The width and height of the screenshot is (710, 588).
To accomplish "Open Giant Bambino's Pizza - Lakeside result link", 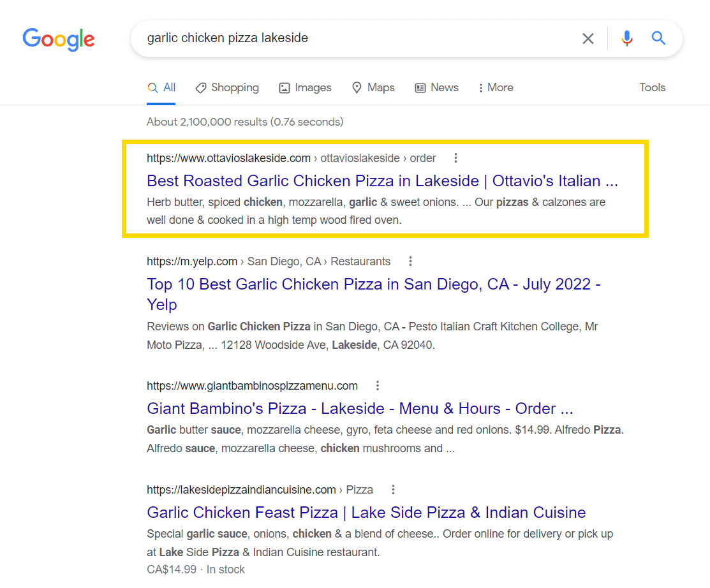I will coord(360,409).
